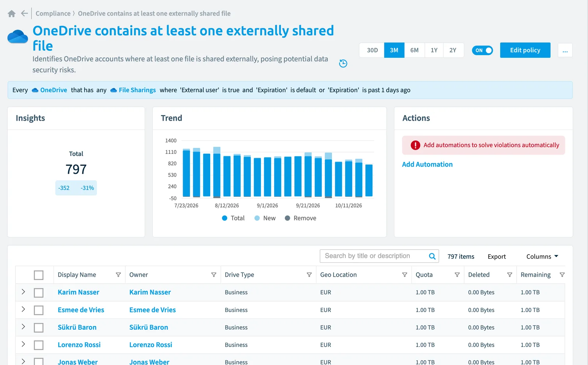Click Business drive type in Karim Nasser row
This screenshot has height=365, width=588.
236,293
